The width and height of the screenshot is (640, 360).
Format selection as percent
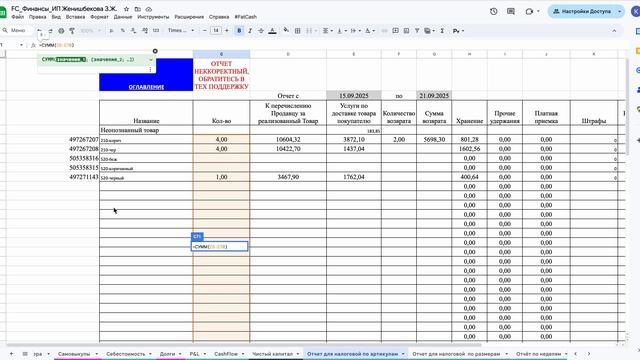point(122,31)
